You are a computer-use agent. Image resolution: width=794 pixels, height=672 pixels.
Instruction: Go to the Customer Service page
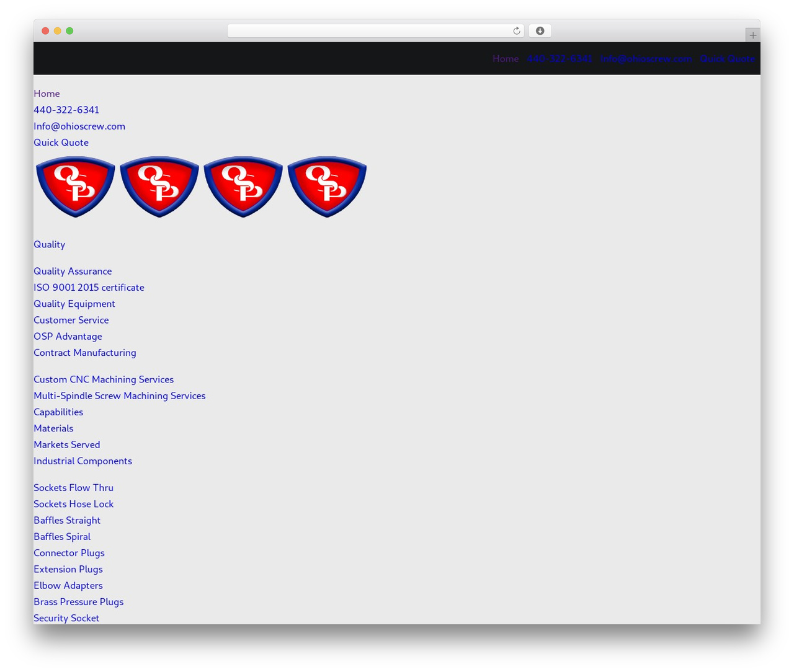[71, 320]
